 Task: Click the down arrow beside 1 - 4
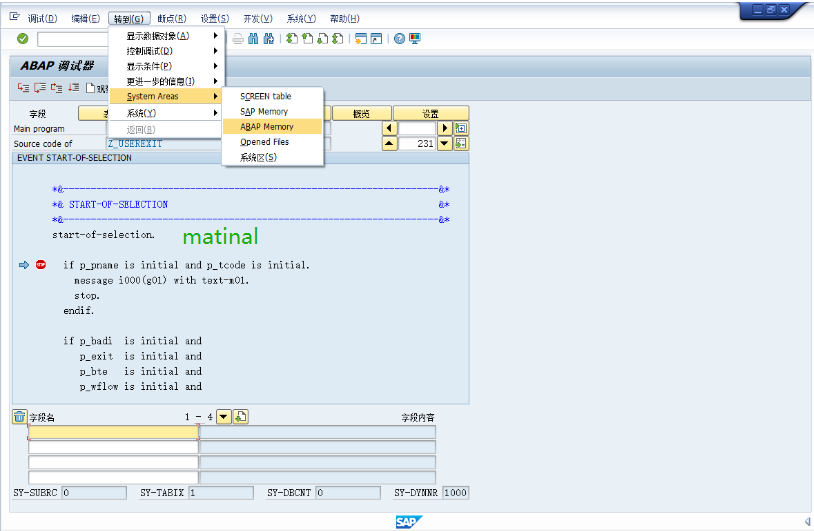click(223, 416)
